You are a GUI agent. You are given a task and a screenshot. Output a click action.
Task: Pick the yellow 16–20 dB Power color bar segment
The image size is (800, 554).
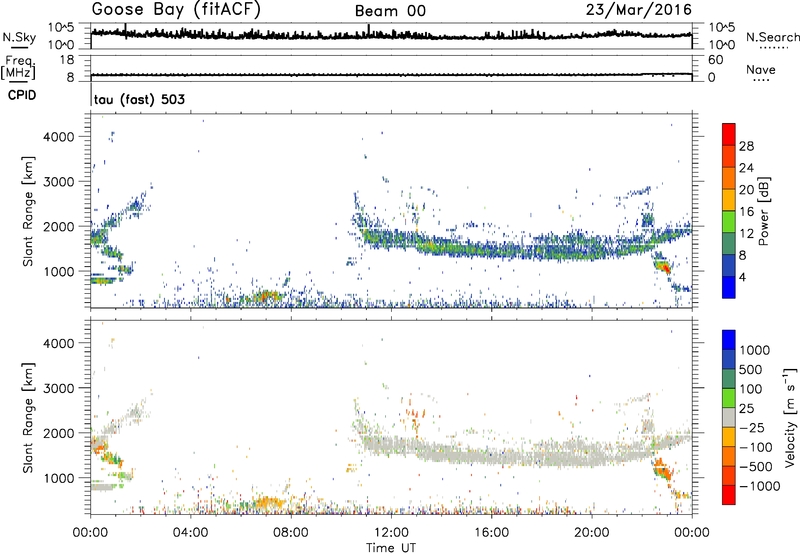click(729, 200)
